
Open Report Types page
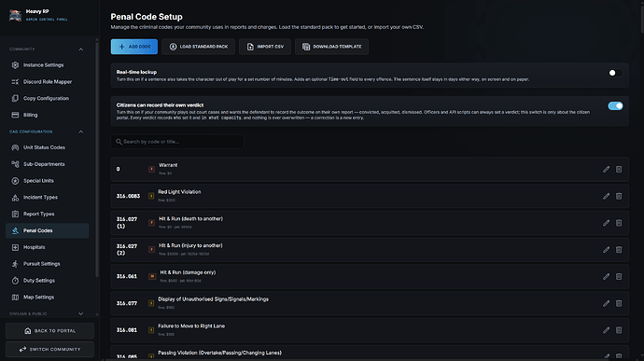48,214
